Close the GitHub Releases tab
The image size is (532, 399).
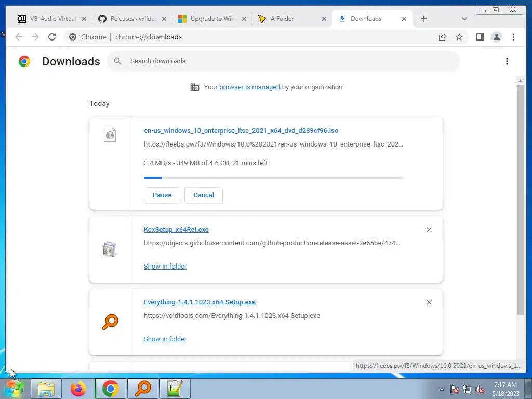click(164, 19)
